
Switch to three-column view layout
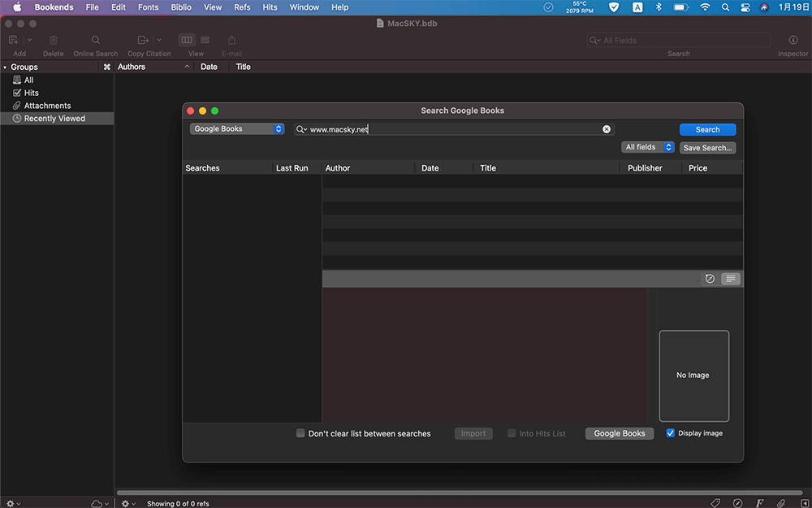[x=187, y=40]
